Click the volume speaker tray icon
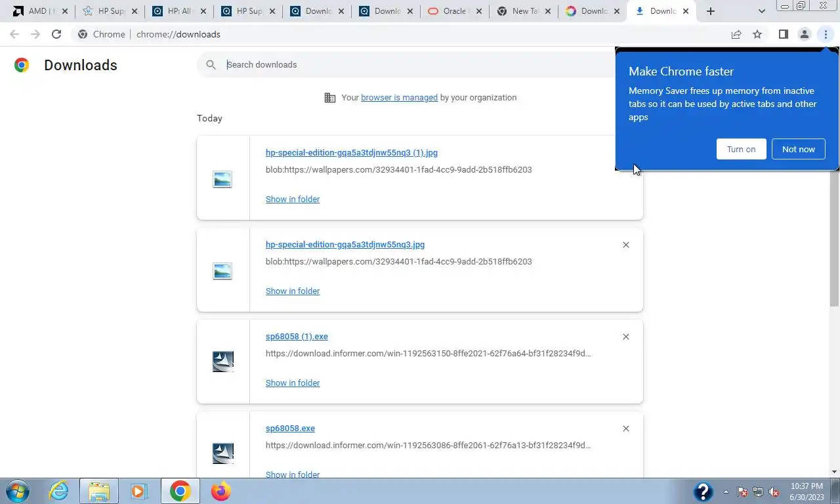Image resolution: width=840 pixels, height=504 pixels. pyautogui.click(x=774, y=492)
